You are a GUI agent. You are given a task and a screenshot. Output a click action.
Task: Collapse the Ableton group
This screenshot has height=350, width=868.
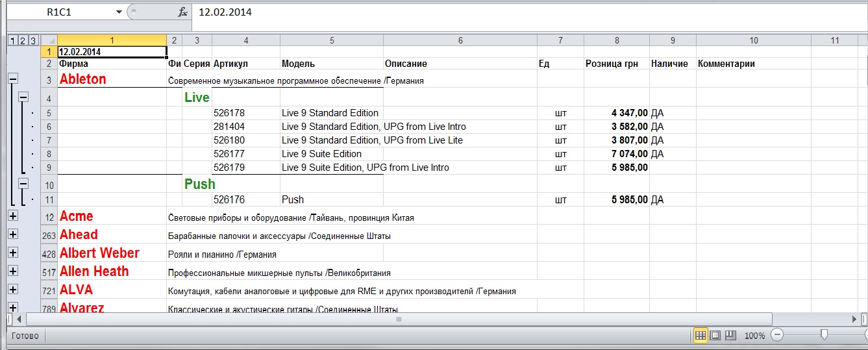[x=12, y=79]
